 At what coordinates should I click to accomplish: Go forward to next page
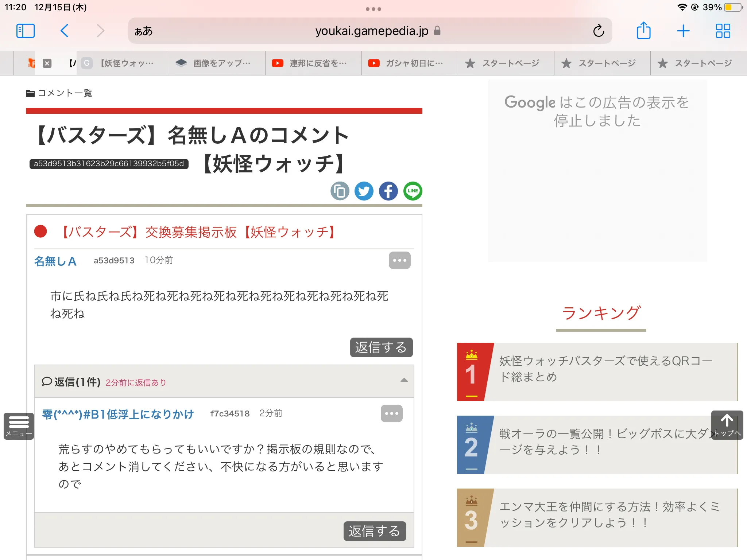[x=100, y=31]
